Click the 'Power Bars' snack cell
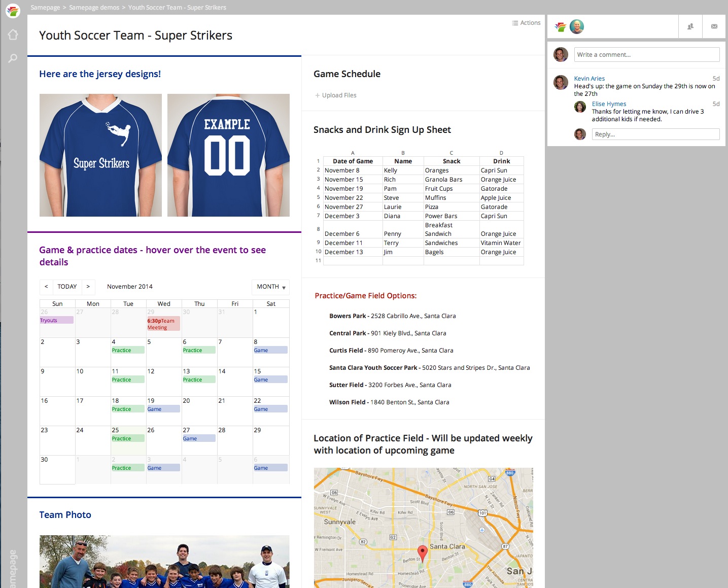The height and width of the screenshot is (588, 728). click(452, 216)
